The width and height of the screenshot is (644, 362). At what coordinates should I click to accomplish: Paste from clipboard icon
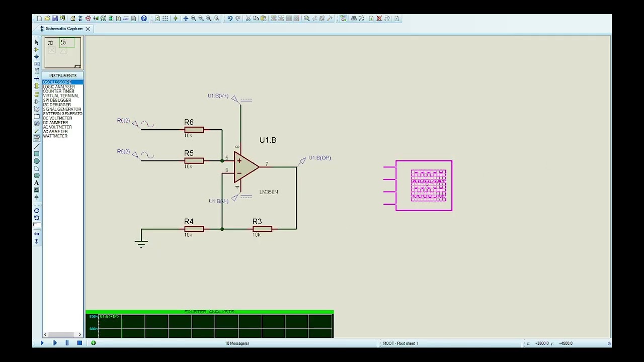pyautogui.click(x=263, y=19)
